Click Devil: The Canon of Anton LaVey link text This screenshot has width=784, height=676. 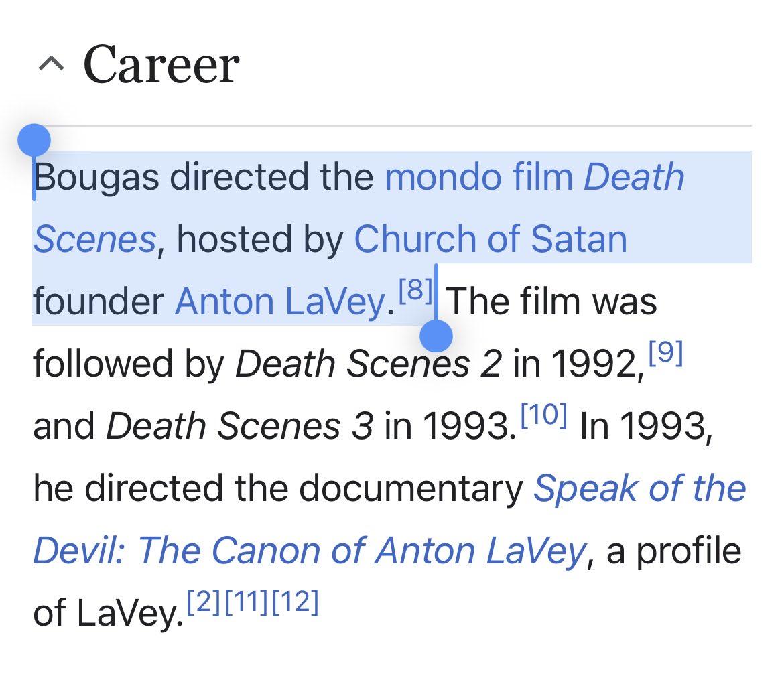309,551
